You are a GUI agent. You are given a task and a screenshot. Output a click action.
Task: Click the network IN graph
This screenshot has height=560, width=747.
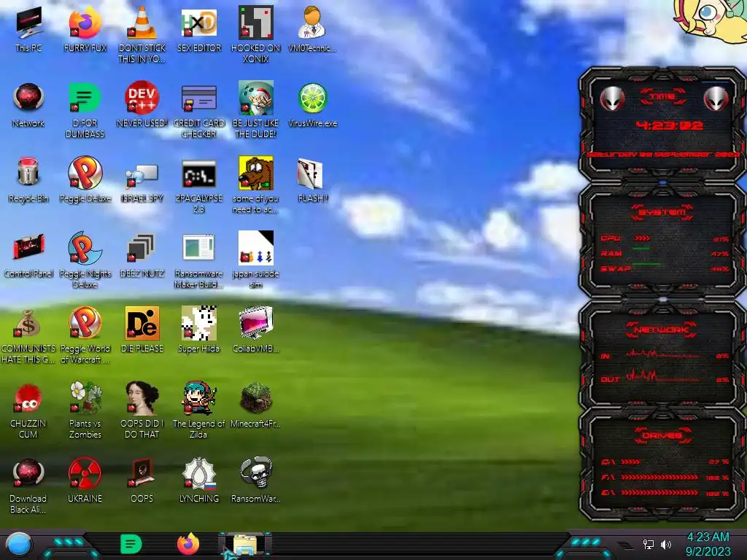tap(662, 354)
